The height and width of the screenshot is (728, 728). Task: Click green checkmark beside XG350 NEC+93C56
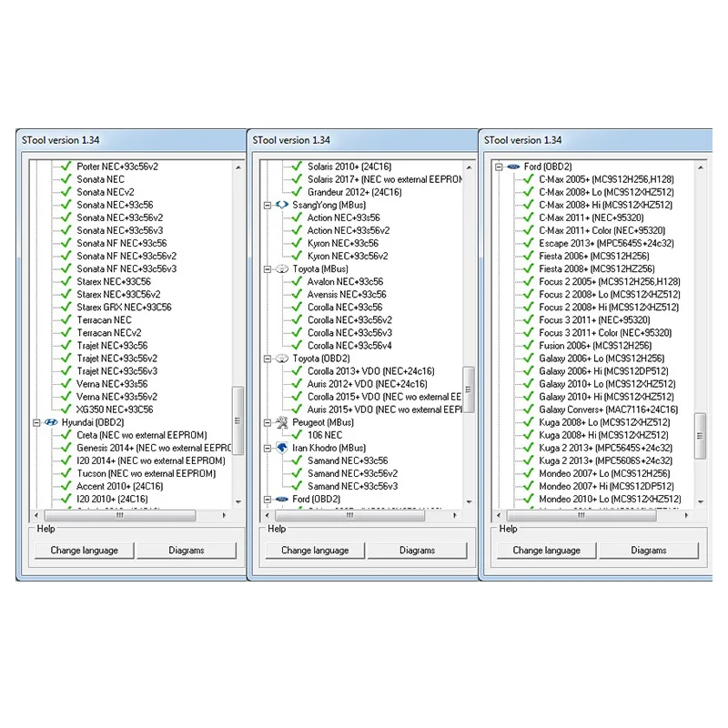[66, 409]
